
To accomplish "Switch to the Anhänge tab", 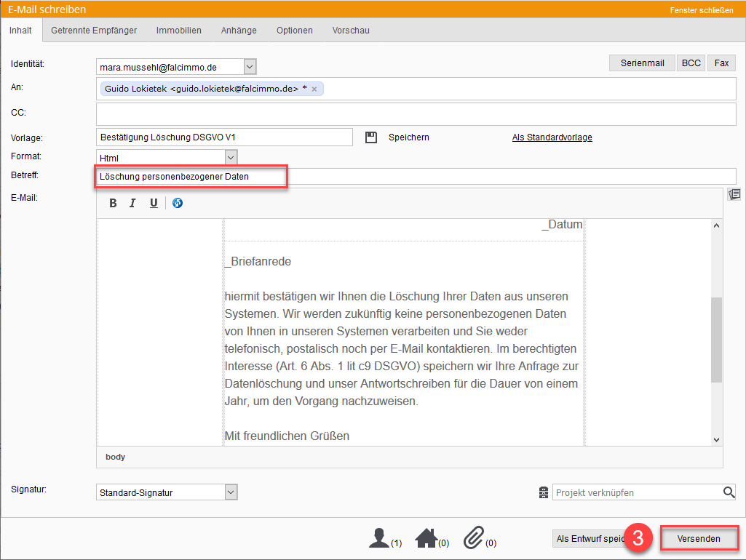I will (x=239, y=31).
